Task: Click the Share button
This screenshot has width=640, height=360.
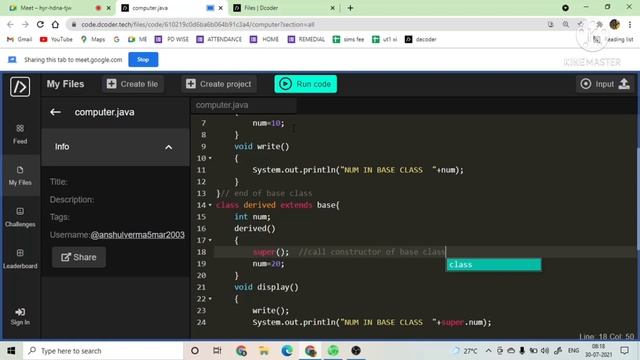Action: [x=79, y=257]
